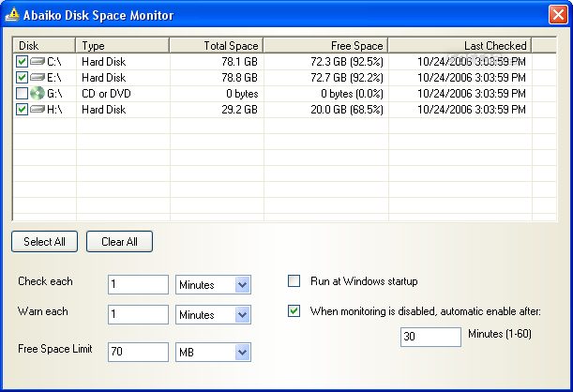Focus the Free Space Limit value field

click(x=138, y=353)
